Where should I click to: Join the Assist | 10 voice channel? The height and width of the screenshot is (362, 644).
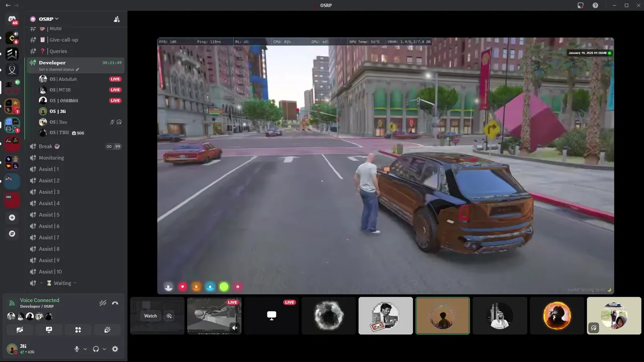click(x=75, y=272)
